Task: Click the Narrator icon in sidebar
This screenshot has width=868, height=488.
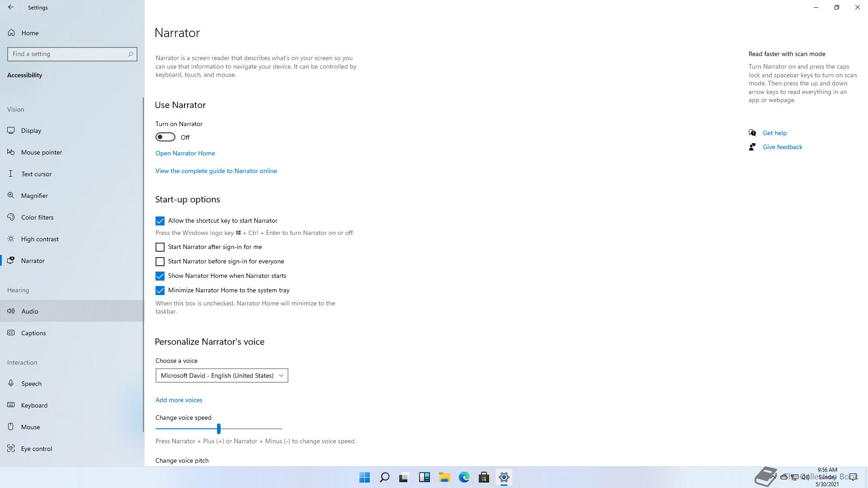Action: 11,261
